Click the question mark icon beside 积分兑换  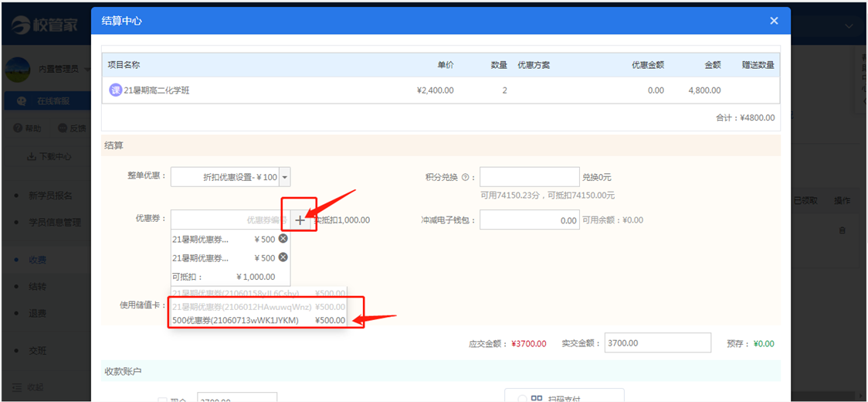[x=465, y=178]
